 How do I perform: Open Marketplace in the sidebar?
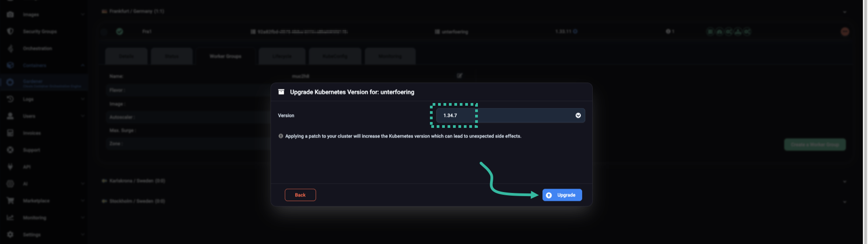(36, 201)
